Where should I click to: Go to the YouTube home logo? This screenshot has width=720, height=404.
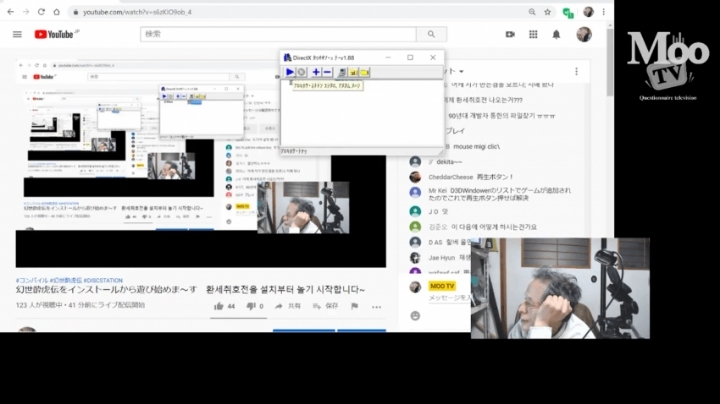click(x=56, y=34)
